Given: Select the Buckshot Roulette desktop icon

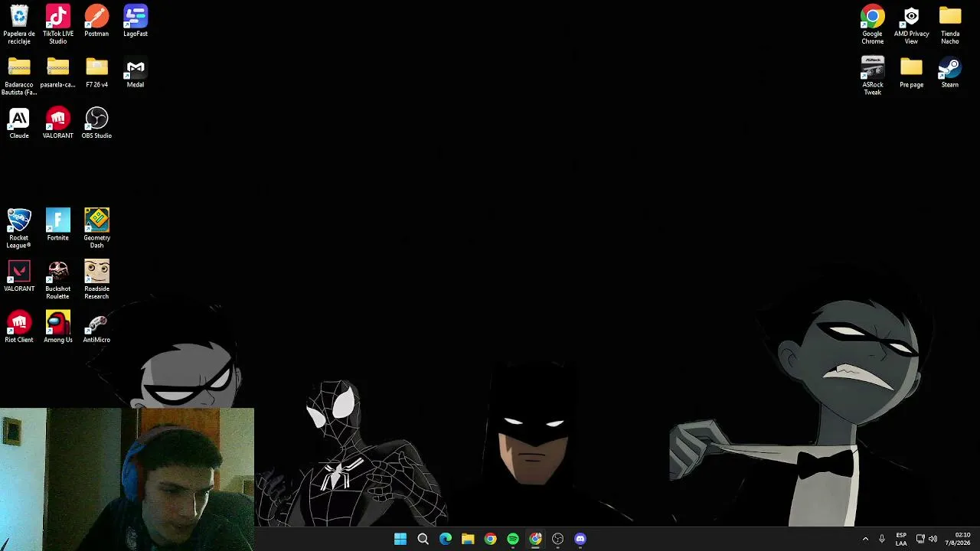Looking at the screenshot, I should click(58, 279).
